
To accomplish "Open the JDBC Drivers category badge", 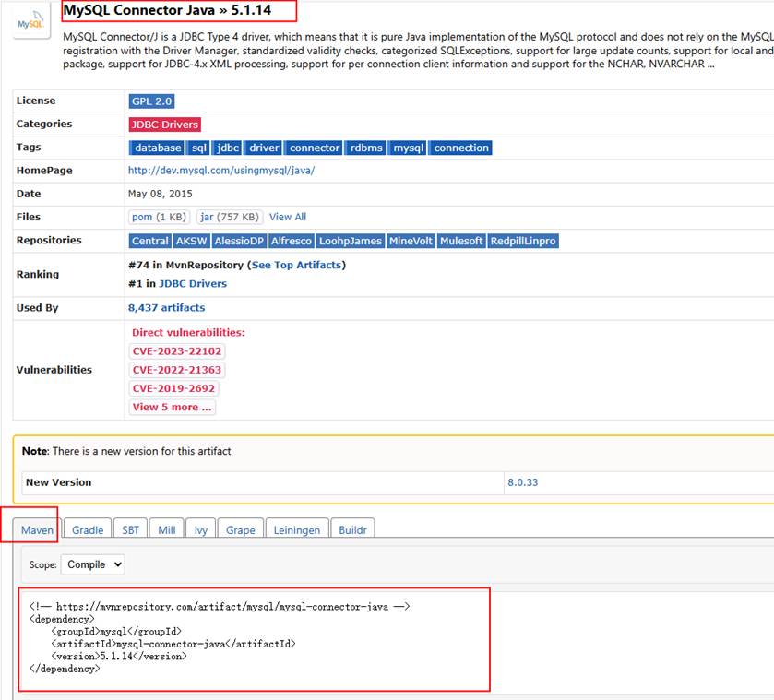I will [x=165, y=125].
